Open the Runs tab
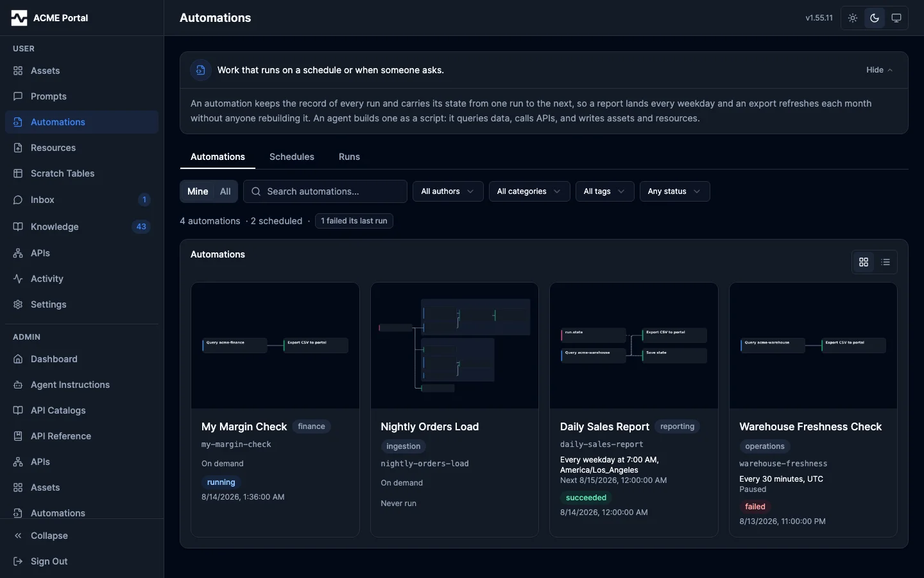This screenshot has width=924, height=578. 349,157
